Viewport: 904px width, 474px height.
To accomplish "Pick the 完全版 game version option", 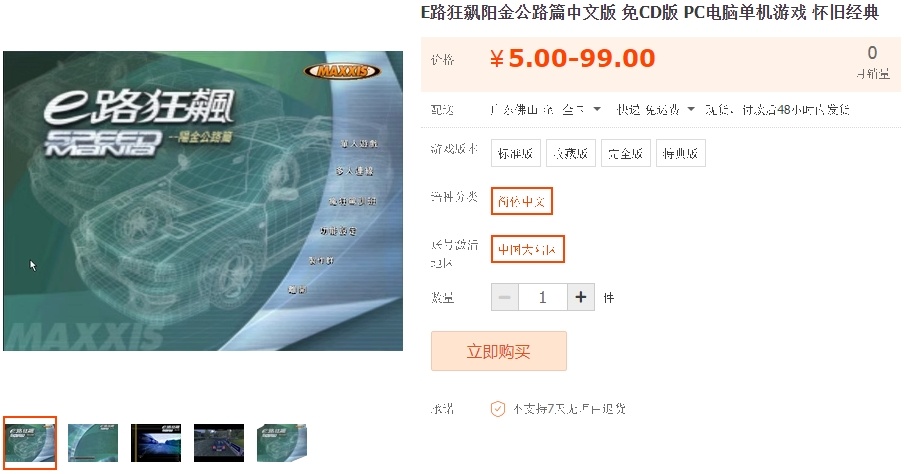I will pyautogui.click(x=626, y=153).
